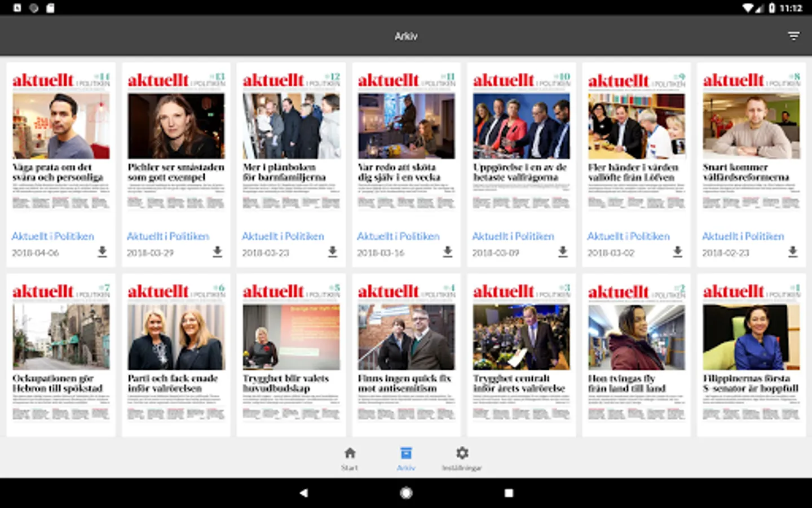Open issue #4 cover 'Finns ingen quick fix'

[x=406, y=352]
